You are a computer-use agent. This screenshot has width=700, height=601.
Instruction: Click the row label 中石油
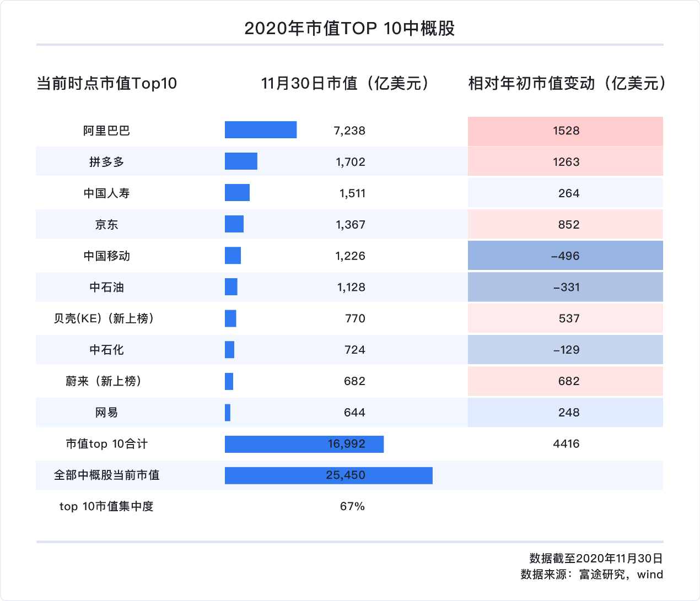(107, 288)
